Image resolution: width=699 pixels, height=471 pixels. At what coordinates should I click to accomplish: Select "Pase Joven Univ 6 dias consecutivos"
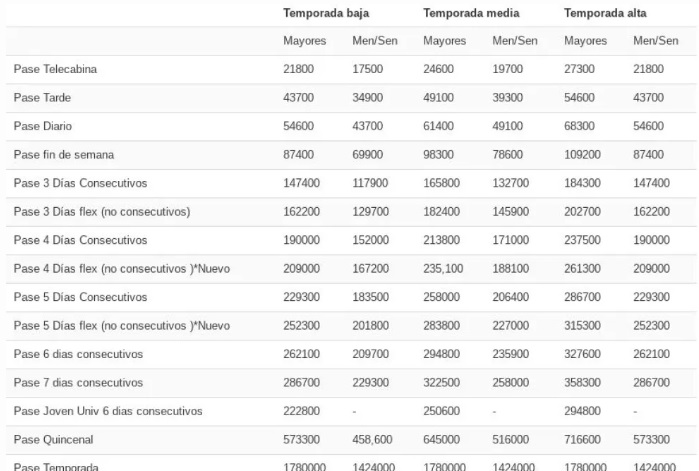pyautogui.click(x=108, y=411)
